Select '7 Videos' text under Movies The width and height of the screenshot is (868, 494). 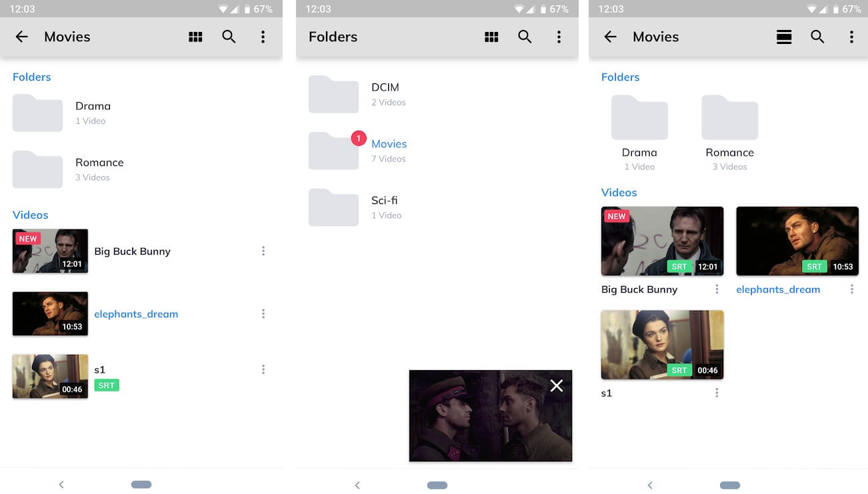click(389, 159)
